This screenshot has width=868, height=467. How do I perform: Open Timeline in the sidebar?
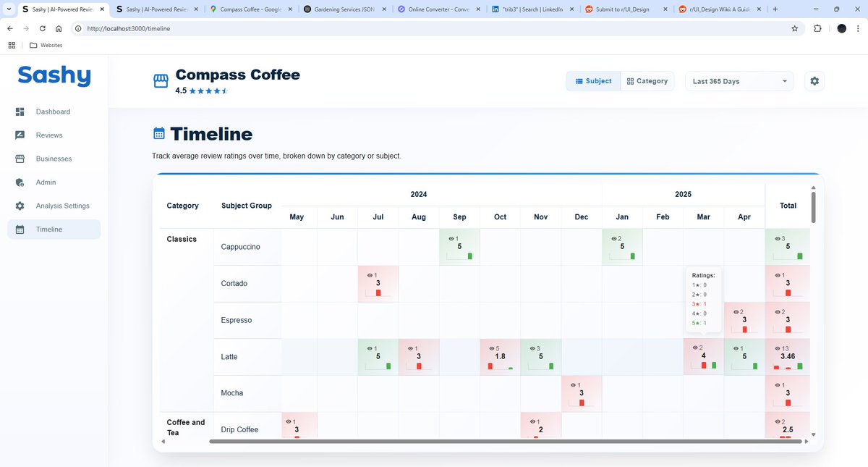pos(54,230)
